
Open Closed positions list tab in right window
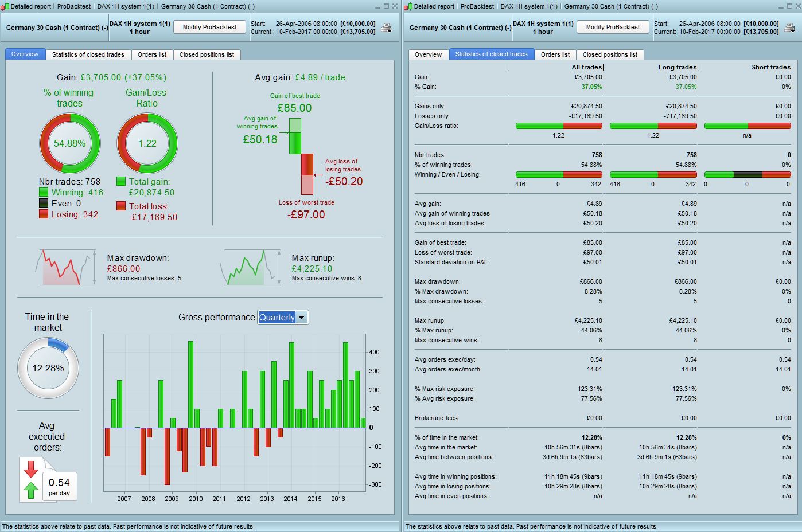coord(610,54)
